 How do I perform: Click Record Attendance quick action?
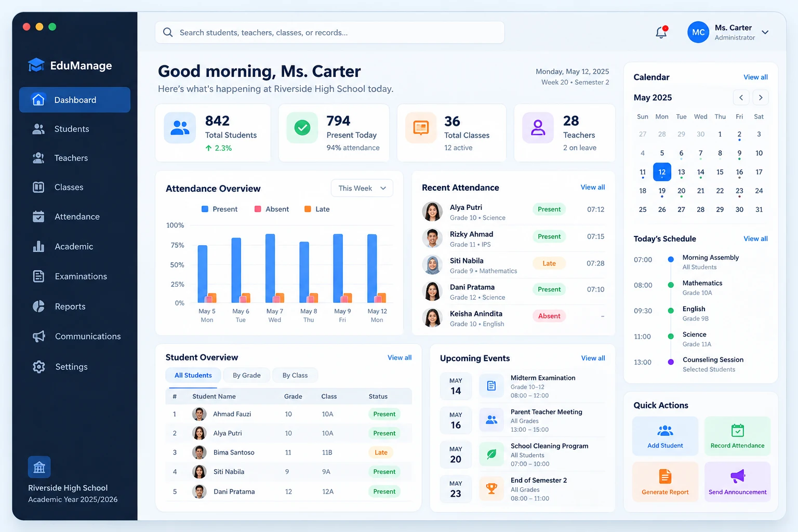tap(737, 436)
